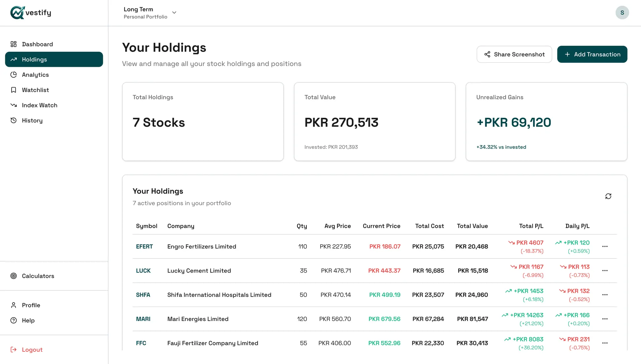
Task: Click the Daily P/L column header
Action: point(577,226)
